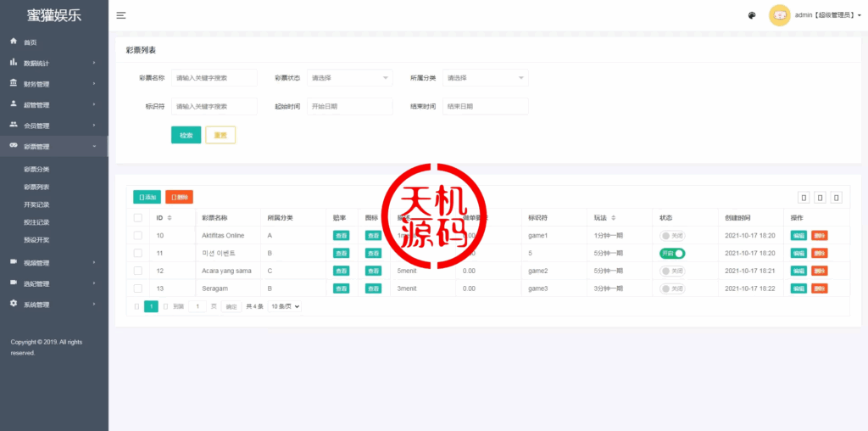Tick the select-all checkbox in table header
This screenshot has width=868, height=431.
point(138,218)
